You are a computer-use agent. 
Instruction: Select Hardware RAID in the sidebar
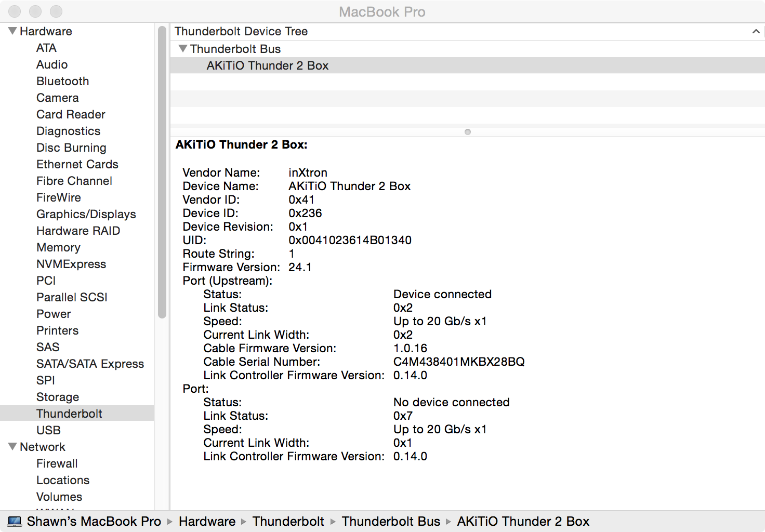(78, 231)
